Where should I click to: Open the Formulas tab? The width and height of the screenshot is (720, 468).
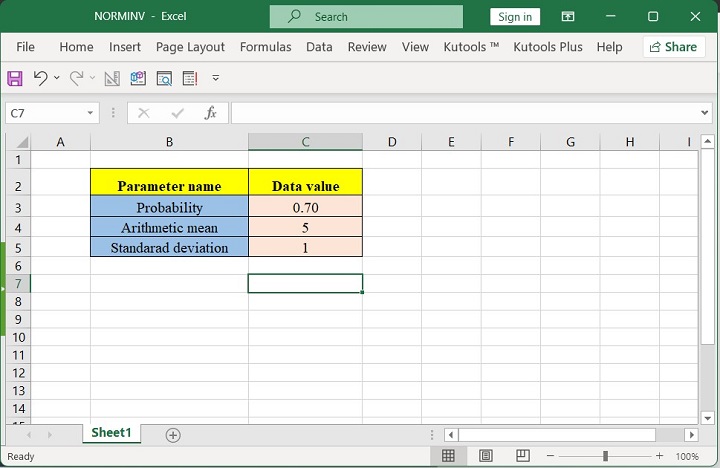265,47
